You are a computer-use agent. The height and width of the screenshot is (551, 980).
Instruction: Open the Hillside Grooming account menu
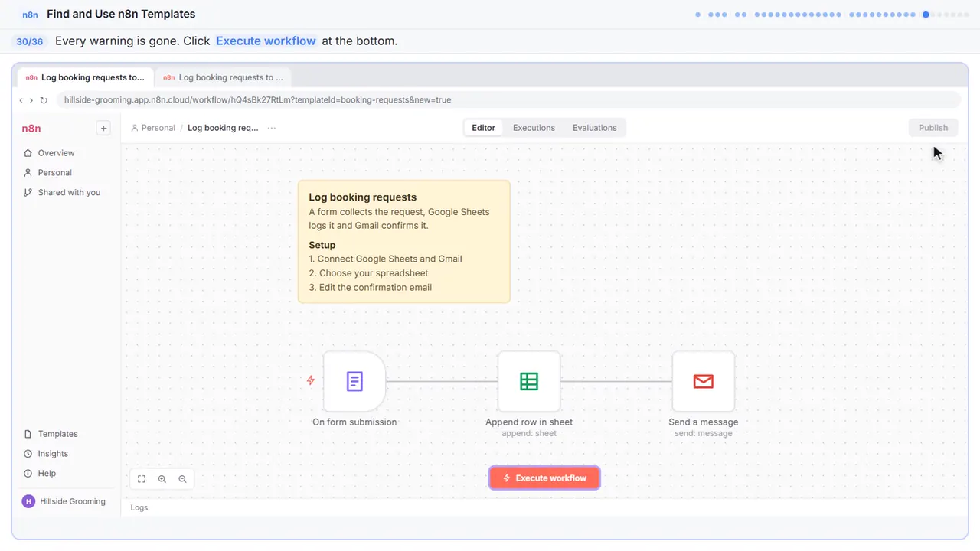pyautogui.click(x=64, y=501)
